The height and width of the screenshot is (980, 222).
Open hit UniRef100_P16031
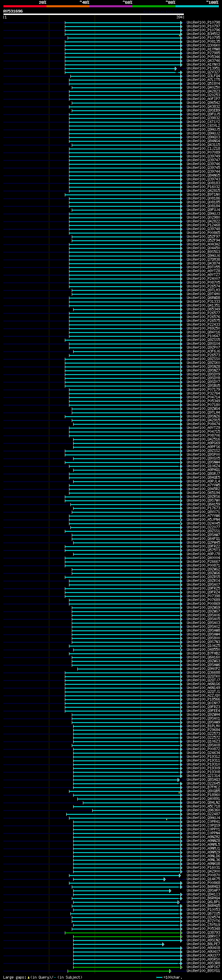click(203, 867)
